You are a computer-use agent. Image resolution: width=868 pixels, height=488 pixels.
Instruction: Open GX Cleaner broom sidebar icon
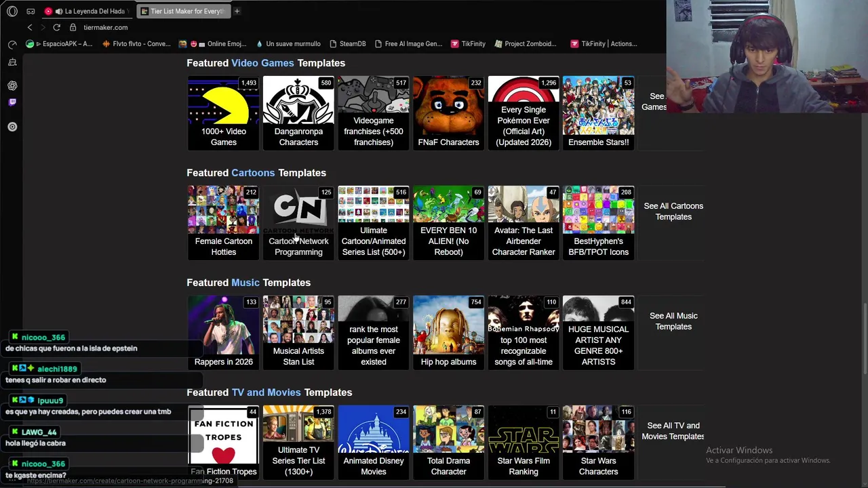click(x=12, y=62)
